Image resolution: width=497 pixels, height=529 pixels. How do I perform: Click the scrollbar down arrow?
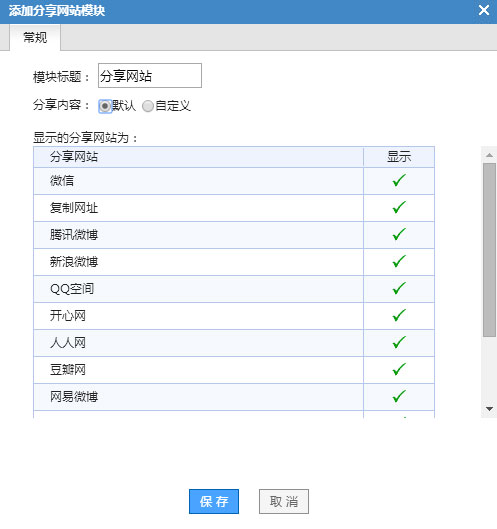pyautogui.click(x=489, y=409)
